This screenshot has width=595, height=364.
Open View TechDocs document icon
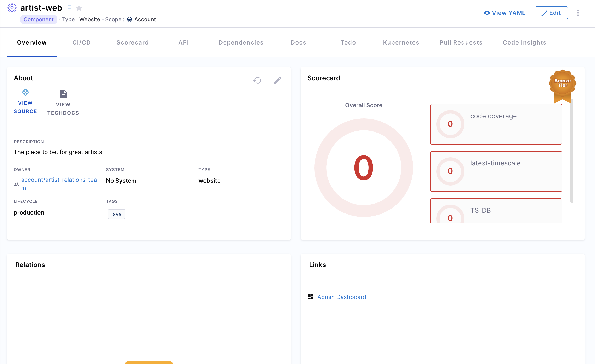point(63,94)
